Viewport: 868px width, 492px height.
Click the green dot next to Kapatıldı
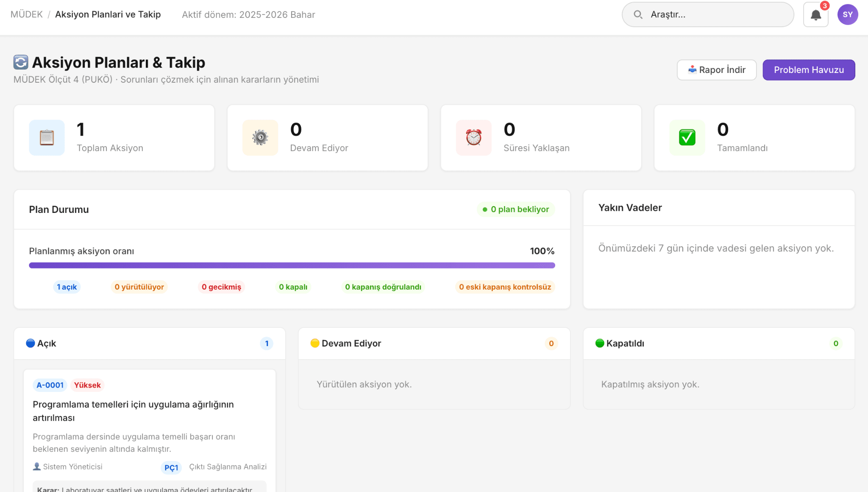coord(600,343)
